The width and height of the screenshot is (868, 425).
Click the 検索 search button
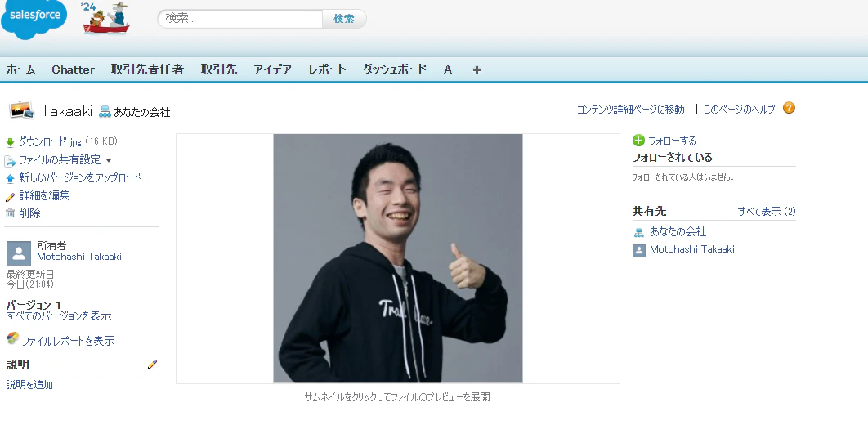(344, 19)
